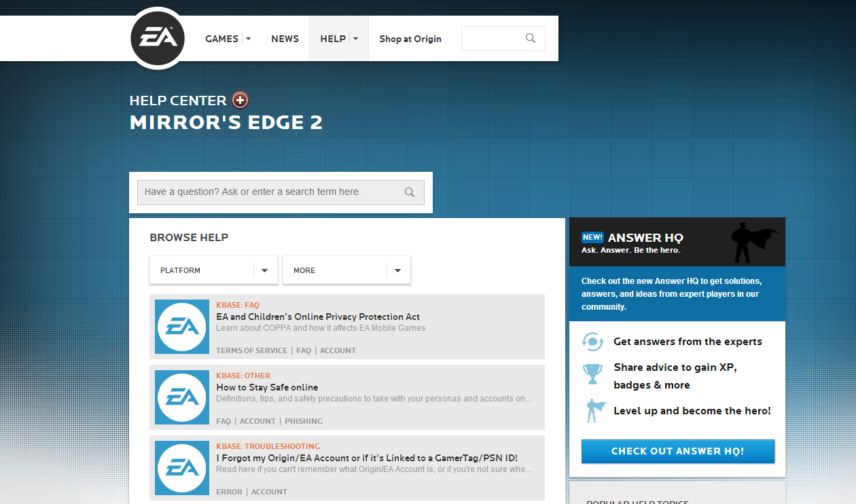
Task: Click the superhero silhouette in Answer HQ banner
Action: click(x=754, y=242)
